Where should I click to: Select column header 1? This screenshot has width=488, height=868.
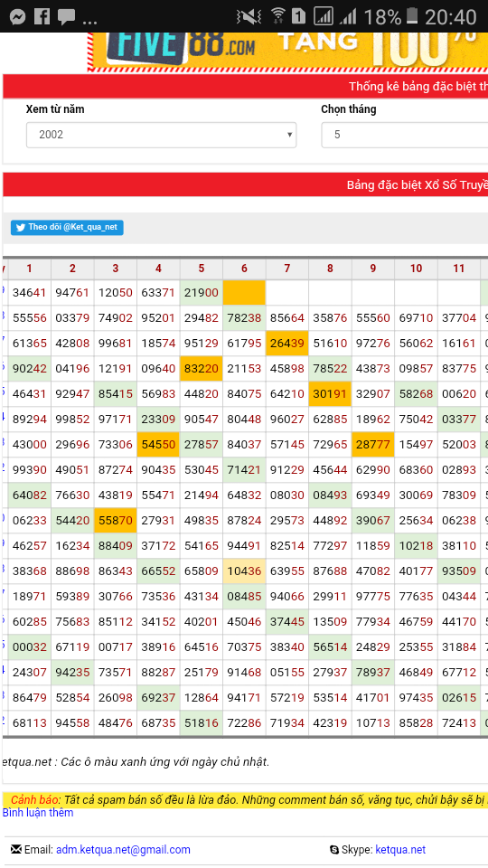point(29,269)
